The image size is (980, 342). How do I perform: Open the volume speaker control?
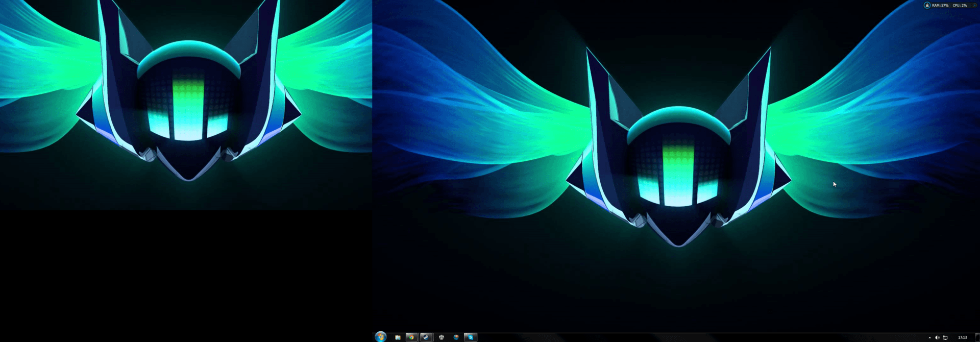[937, 337]
